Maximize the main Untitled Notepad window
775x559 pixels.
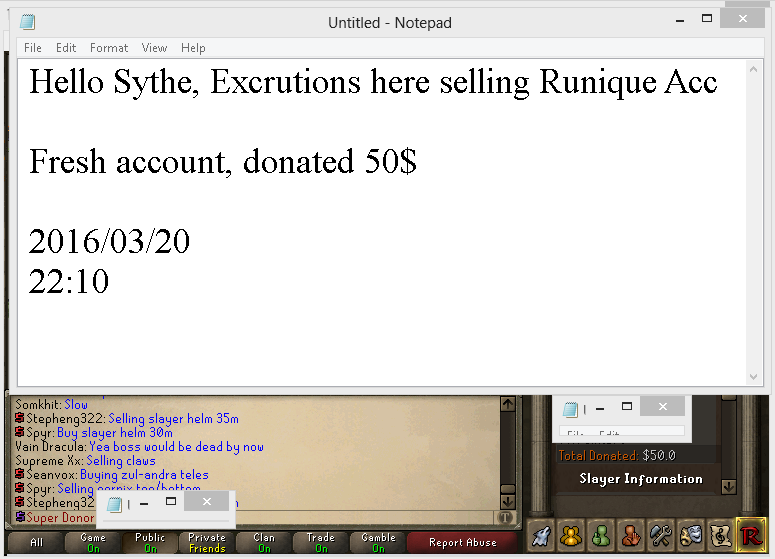click(707, 19)
